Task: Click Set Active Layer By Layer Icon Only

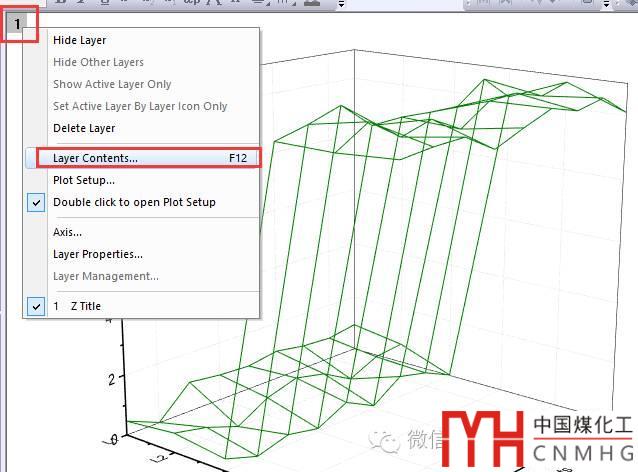Action: (140, 106)
